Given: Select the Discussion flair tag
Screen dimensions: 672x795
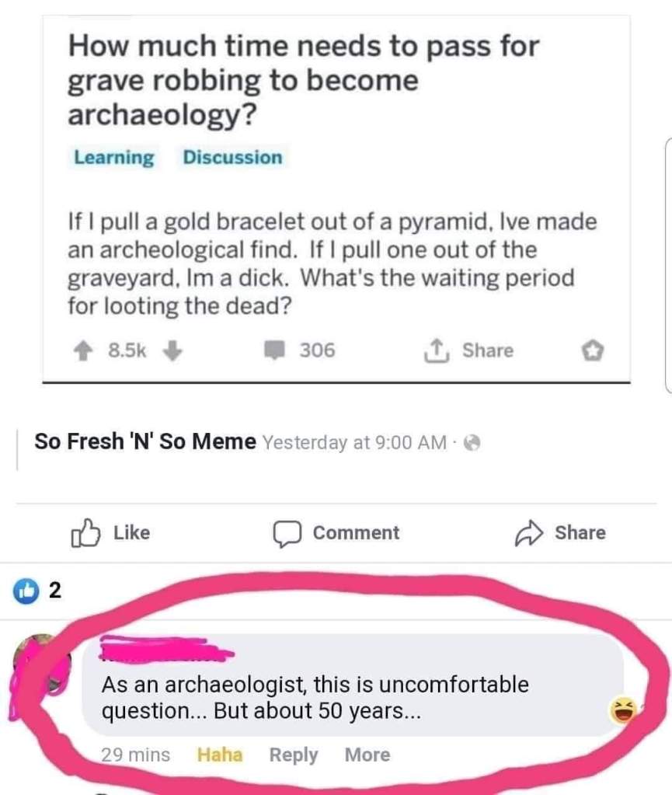Looking at the screenshot, I should pyautogui.click(x=232, y=157).
